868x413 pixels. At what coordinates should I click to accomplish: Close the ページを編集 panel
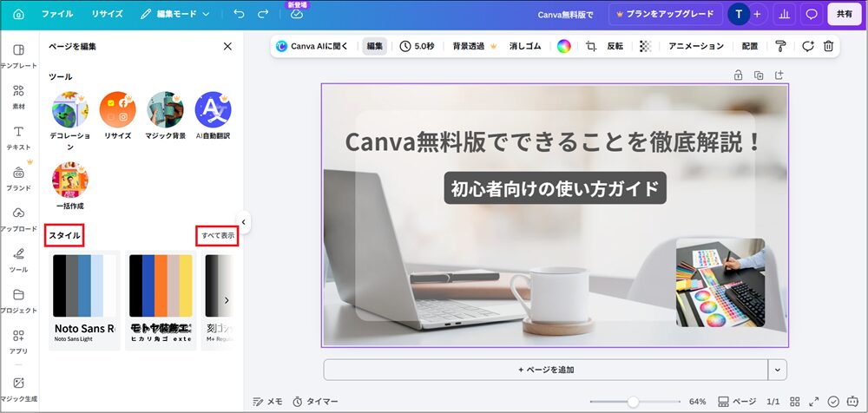[x=227, y=47]
